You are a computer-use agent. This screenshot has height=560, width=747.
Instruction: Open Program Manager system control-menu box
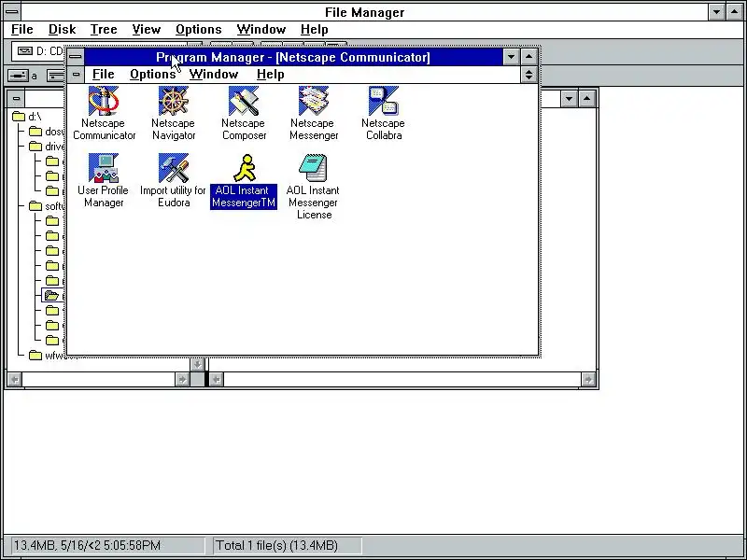pos(76,57)
